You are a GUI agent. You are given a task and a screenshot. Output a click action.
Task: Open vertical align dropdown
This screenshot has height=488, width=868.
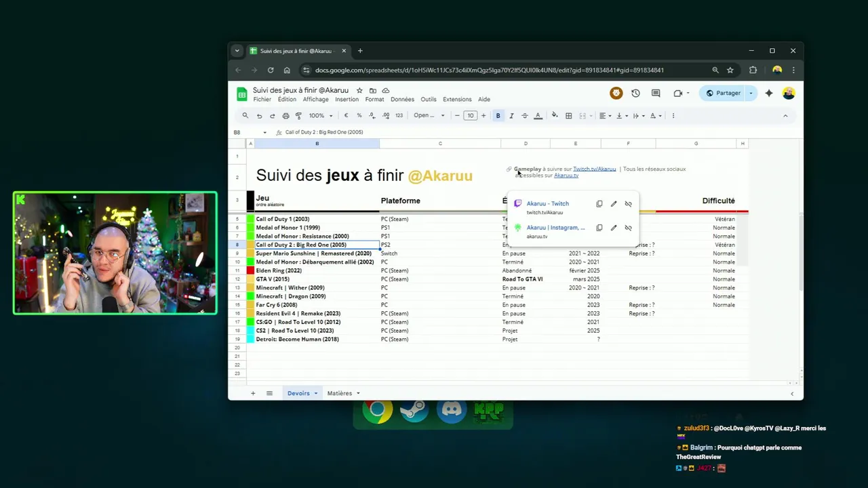621,116
